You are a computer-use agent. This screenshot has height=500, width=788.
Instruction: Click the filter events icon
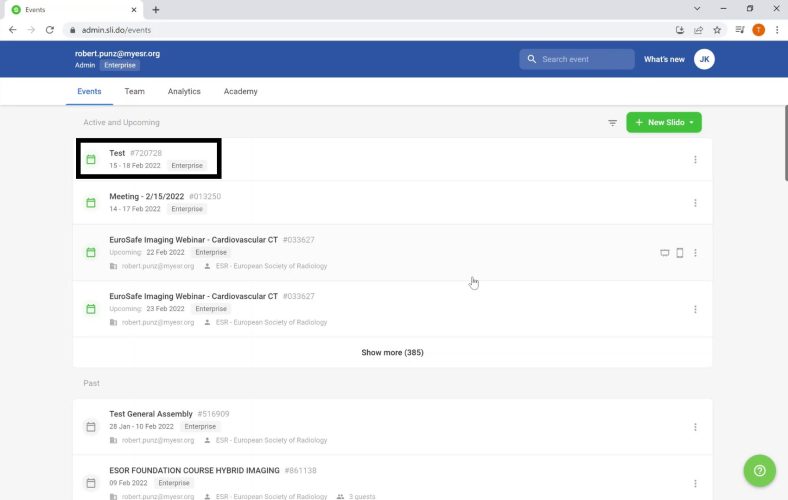tap(612, 123)
